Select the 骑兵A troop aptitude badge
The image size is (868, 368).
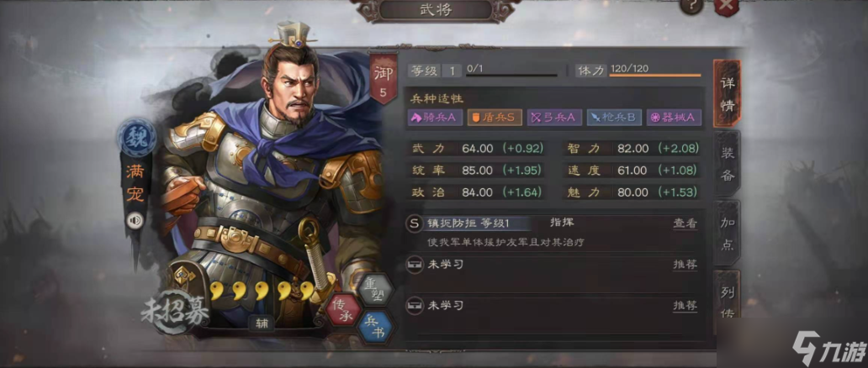(x=435, y=118)
